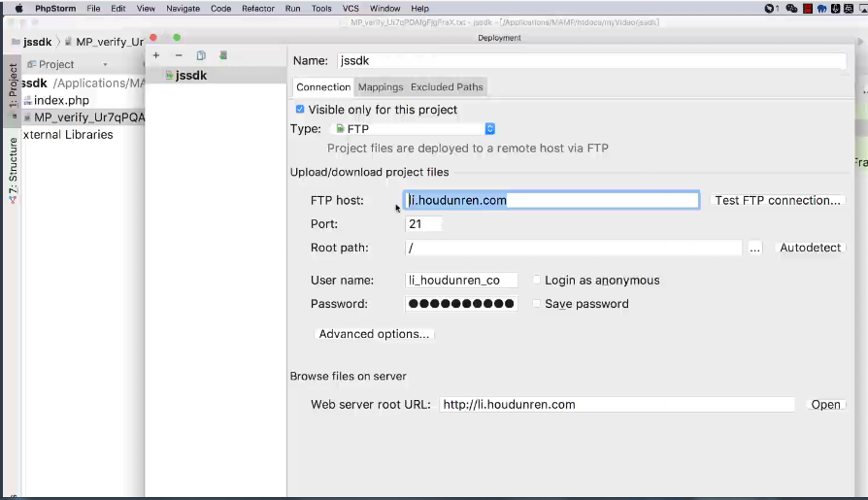Enable the Save password checkbox

click(x=536, y=304)
